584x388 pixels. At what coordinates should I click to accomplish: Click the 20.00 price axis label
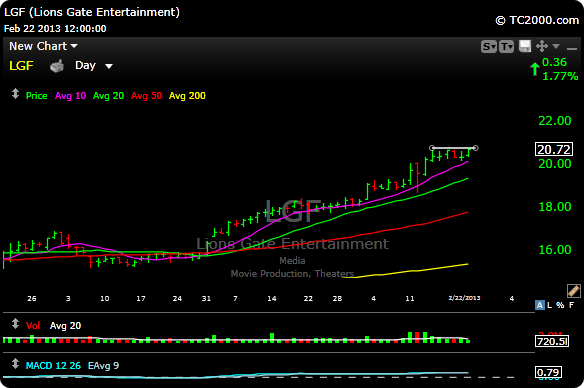[x=555, y=164]
